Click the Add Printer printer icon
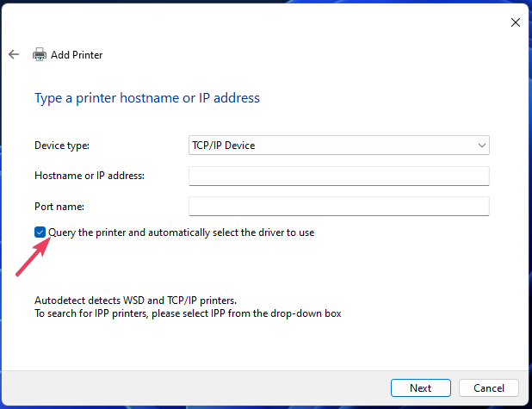 tap(40, 54)
